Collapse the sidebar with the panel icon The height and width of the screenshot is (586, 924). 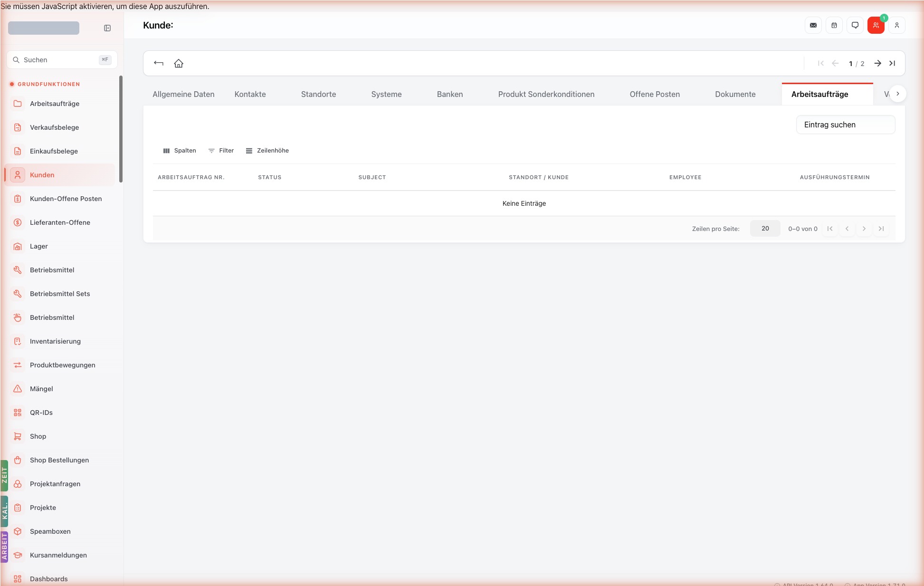coord(107,28)
